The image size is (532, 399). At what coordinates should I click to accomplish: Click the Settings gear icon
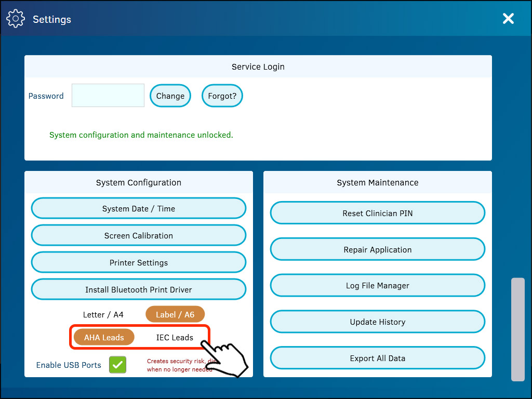click(16, 19)
